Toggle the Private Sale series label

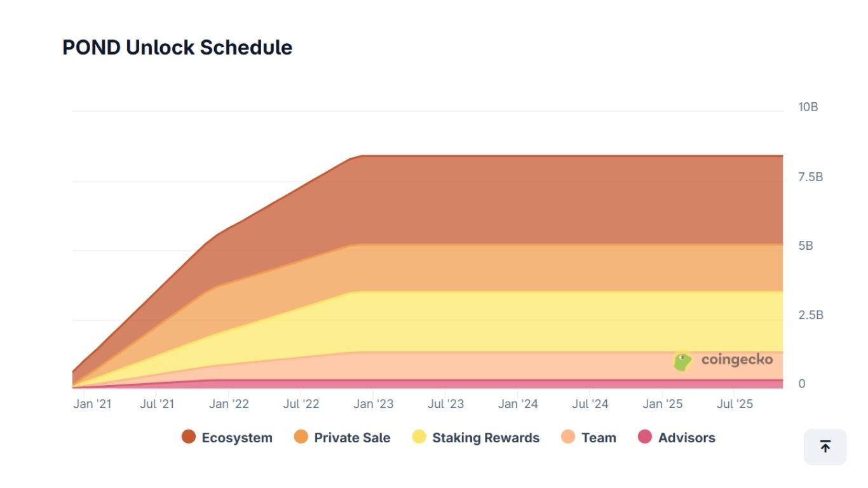pyautogui.click(x=352, y=438)
